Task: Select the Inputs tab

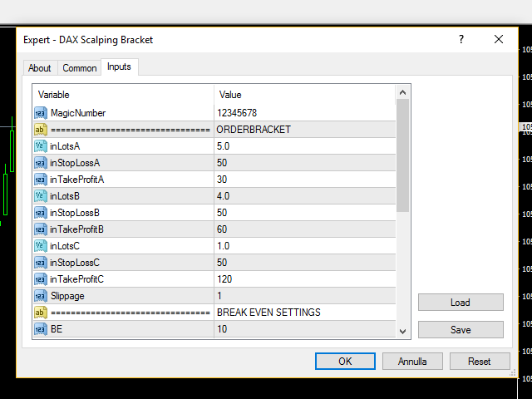Action: tap(119, 66)
